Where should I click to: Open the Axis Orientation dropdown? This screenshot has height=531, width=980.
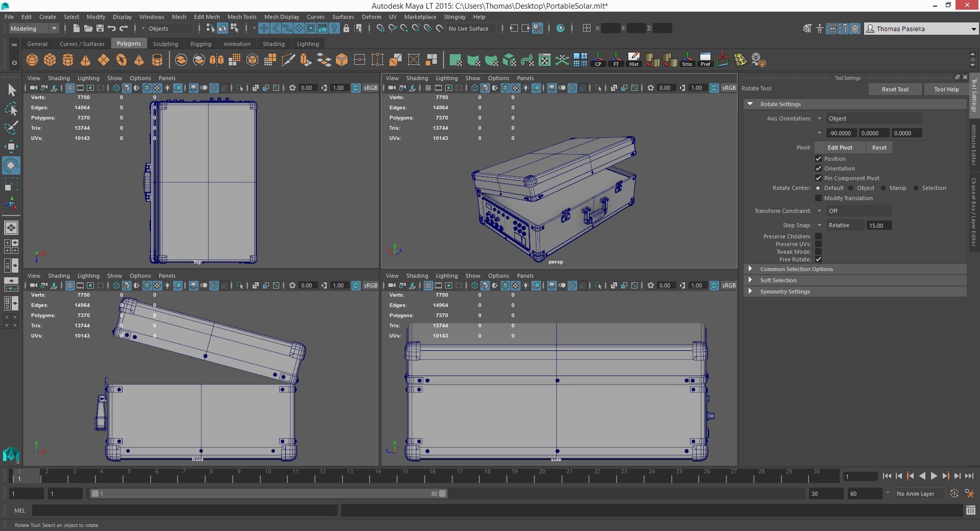pos(874,118)
